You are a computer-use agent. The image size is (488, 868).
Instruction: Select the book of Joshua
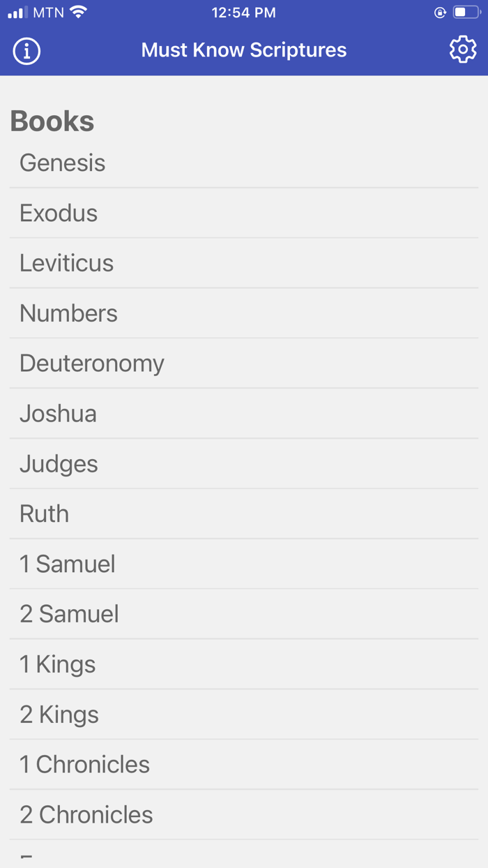pos(59,413)
